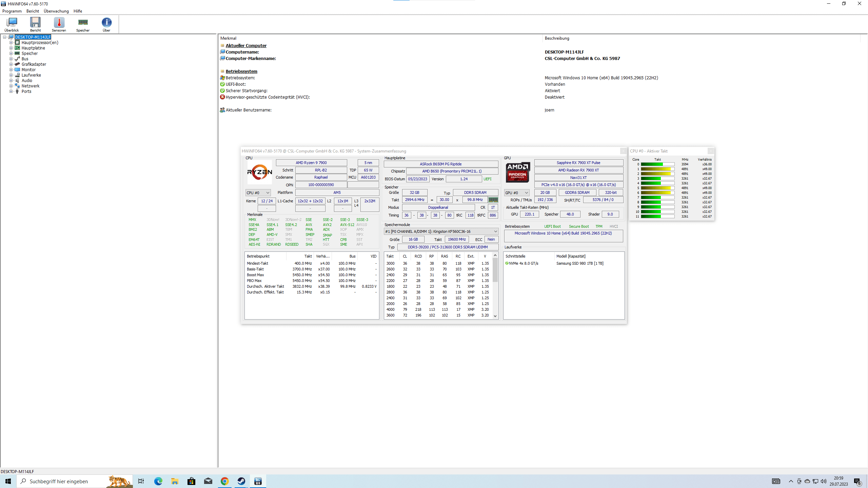Click the Hypervisor HVCI red status icon
This screenshot has height=488, width=868.
pos(222,97)
